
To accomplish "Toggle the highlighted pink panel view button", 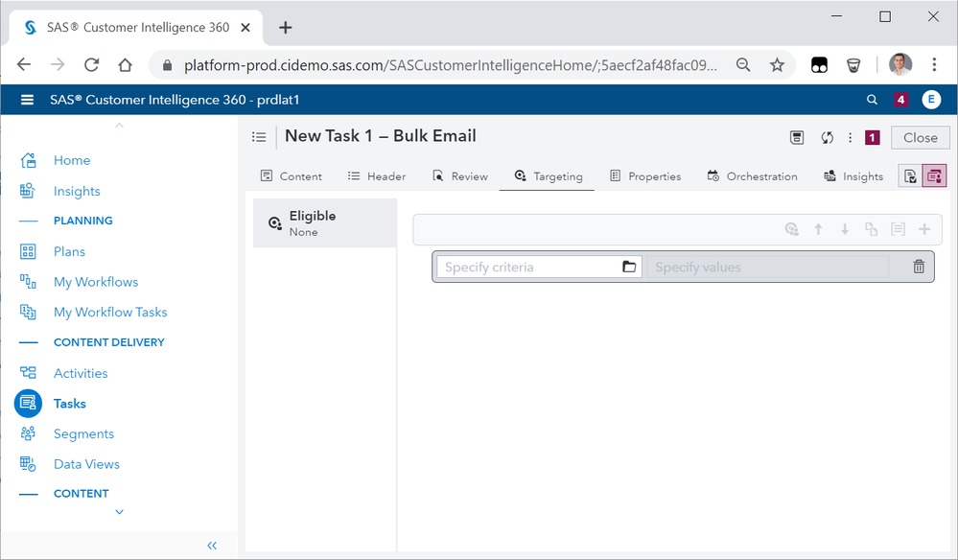I will [934, 176].
